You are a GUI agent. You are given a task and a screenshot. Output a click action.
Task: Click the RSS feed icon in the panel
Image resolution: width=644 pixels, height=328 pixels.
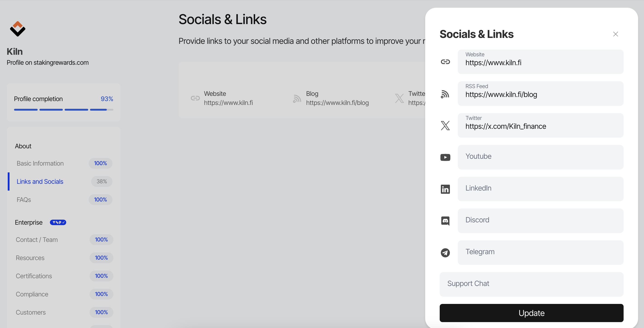pos(445,94)
